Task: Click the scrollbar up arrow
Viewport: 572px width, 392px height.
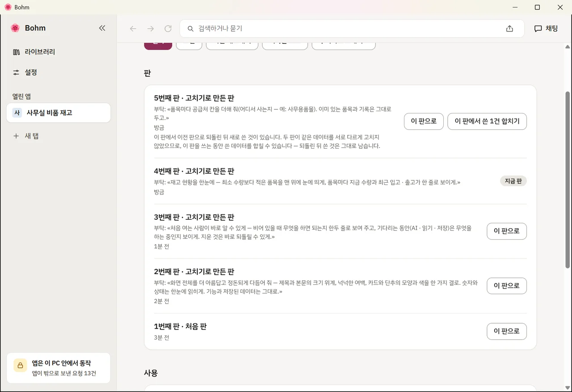Action: click(568, 46)
